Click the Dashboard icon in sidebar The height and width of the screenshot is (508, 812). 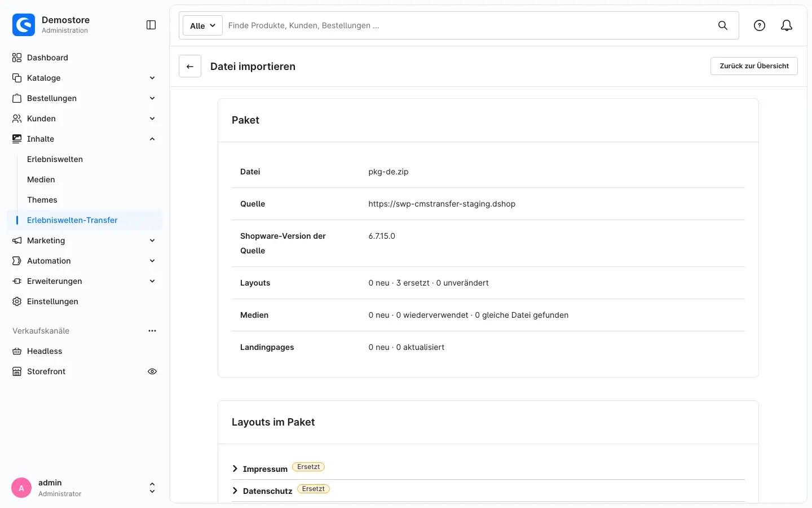click(17, 58)
